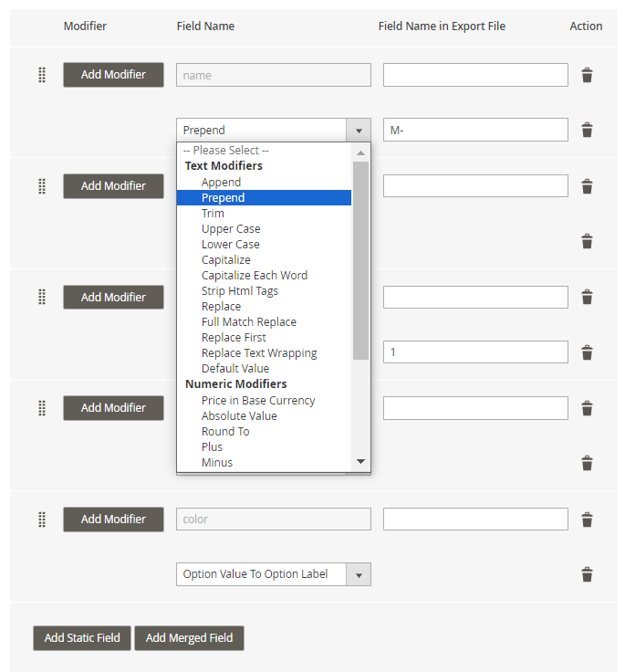This screenshot has height=672, width=625.
Task: Grab the drag handle of the color row
Action: [42, 519]
